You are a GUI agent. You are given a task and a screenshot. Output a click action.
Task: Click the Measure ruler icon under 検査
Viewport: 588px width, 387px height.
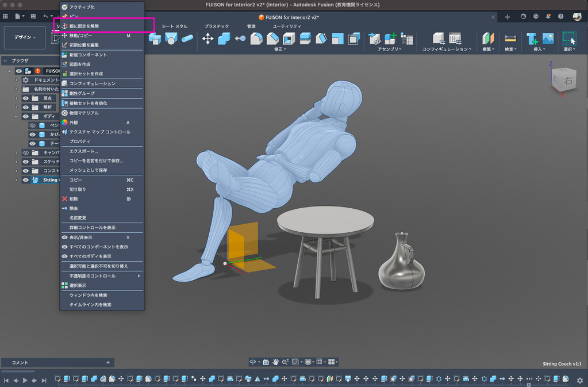(510, 39)
